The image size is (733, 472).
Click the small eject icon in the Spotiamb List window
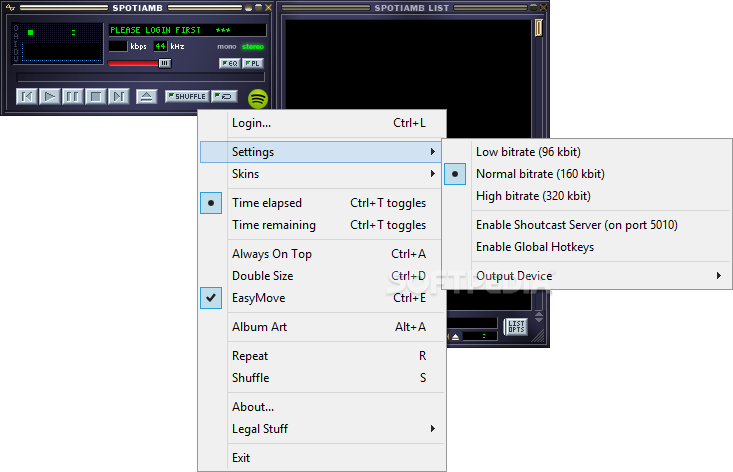click(455, 336)
